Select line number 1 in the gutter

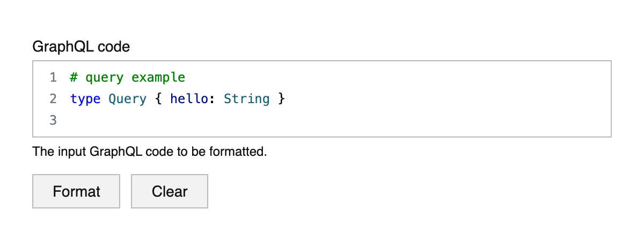53,77
